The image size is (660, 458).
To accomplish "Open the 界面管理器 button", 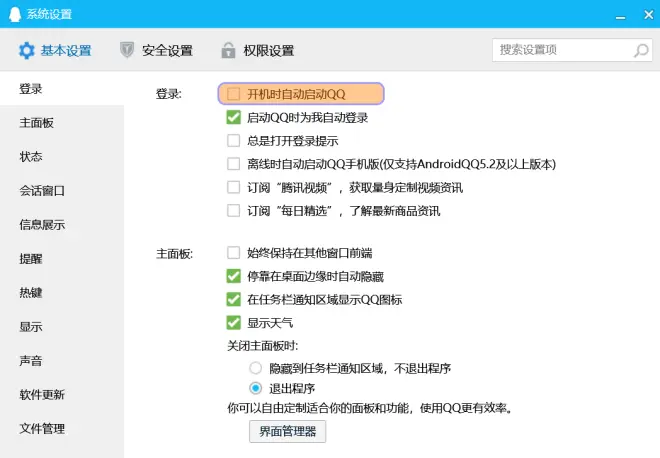I will pos(287,431).
